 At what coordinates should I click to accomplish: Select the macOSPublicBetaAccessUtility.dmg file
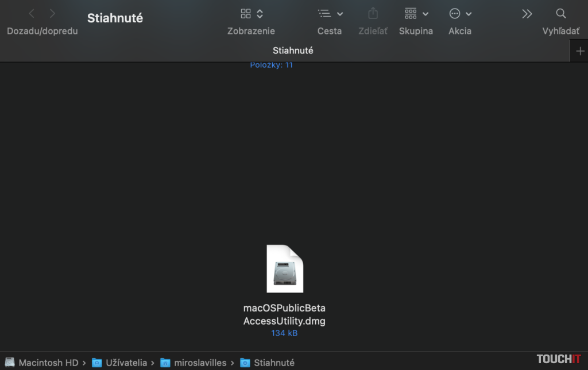(x=284, y=268)
